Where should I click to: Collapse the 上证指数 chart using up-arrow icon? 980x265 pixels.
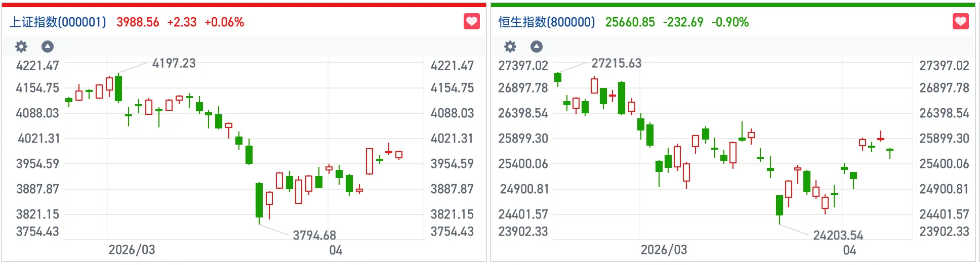tap(48, 47)
